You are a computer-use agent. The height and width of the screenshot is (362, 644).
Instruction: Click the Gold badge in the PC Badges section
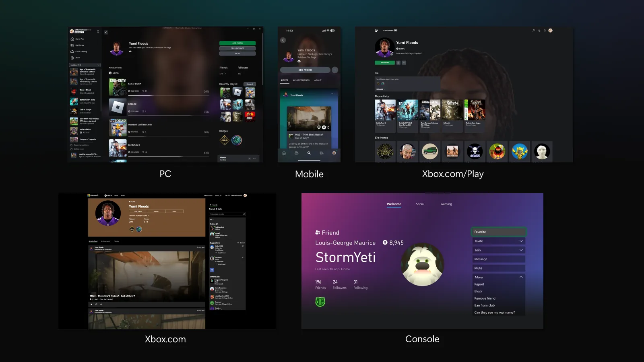[x=224, y=140]
